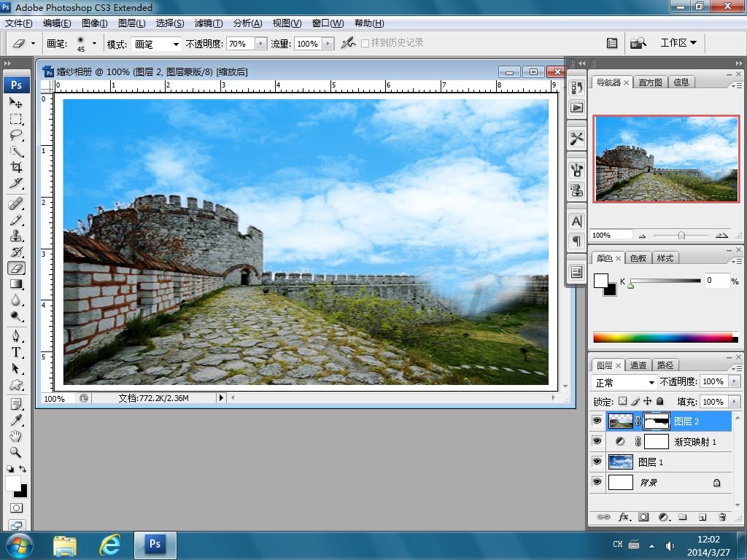
Task: Open layer blend mode dropdown 正常
Action: (624, 382)
